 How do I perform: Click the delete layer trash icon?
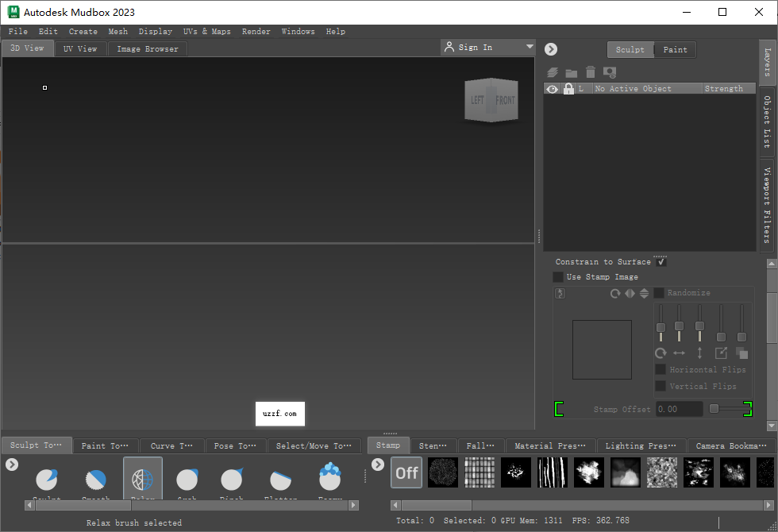point(590,71)
